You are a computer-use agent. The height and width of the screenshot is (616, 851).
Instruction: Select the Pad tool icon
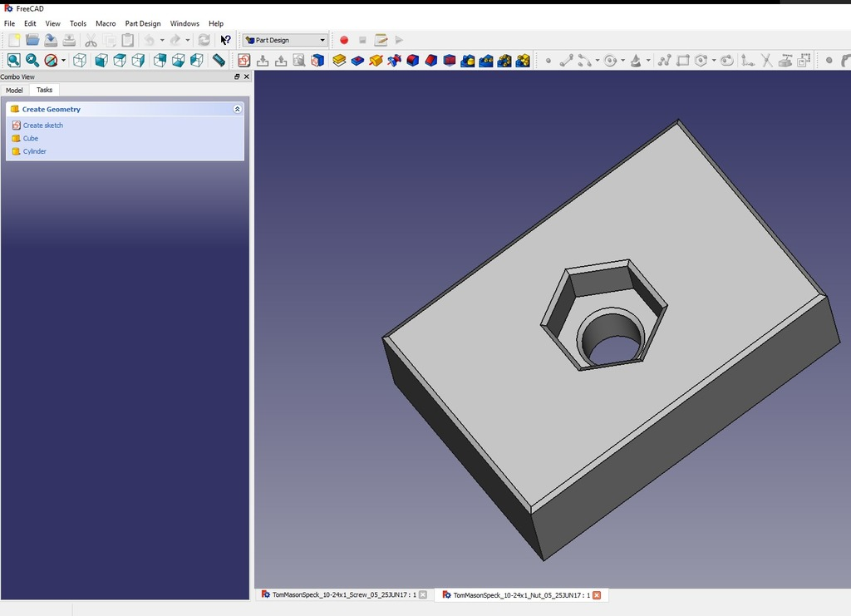[x=339, y=61]
